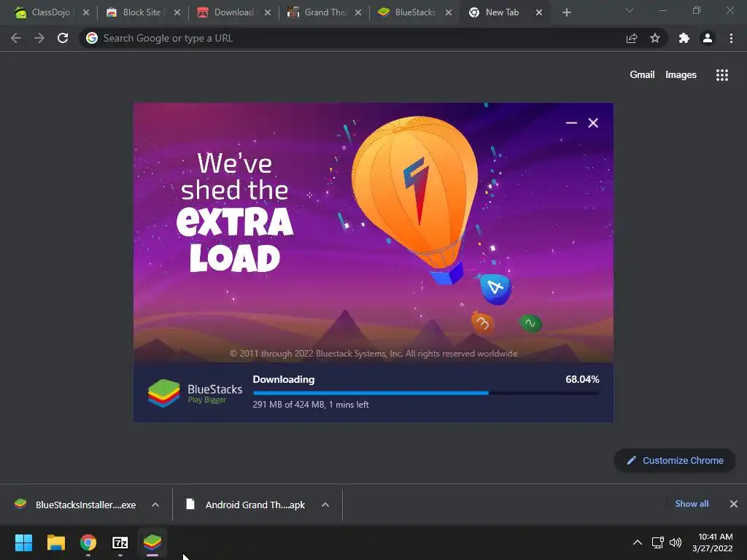This screenshot has height=560, width=747.
Task: Close the BlueStacks browser tab
Action: coord(449,13)
